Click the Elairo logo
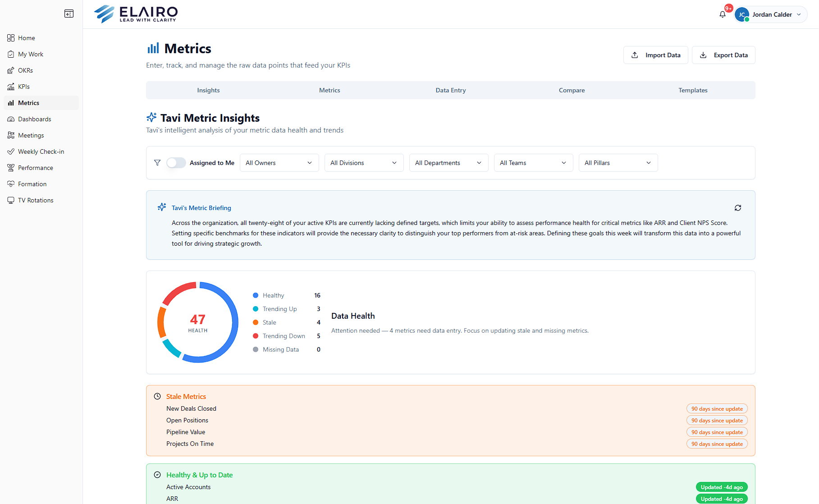This screenshot has width=819, height=504. point(136,14)
